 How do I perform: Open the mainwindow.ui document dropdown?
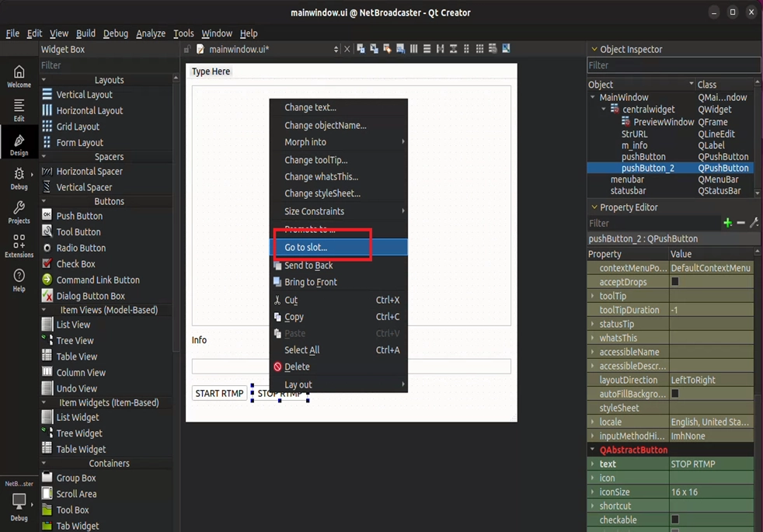tap(336, 49)
